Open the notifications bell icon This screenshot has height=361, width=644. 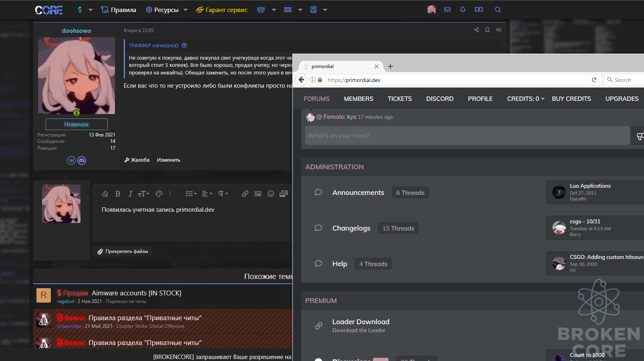pyautogui.click(x=463, y=10)
